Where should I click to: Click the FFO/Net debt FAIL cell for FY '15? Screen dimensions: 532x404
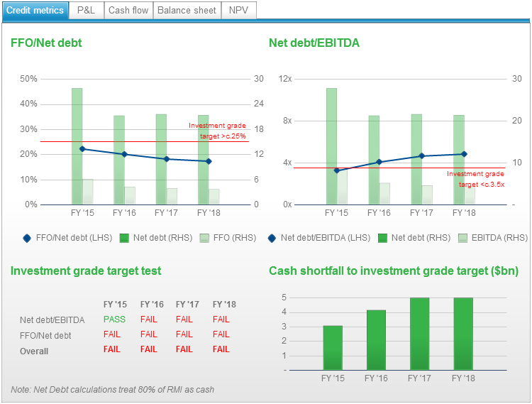click(111, 334)
